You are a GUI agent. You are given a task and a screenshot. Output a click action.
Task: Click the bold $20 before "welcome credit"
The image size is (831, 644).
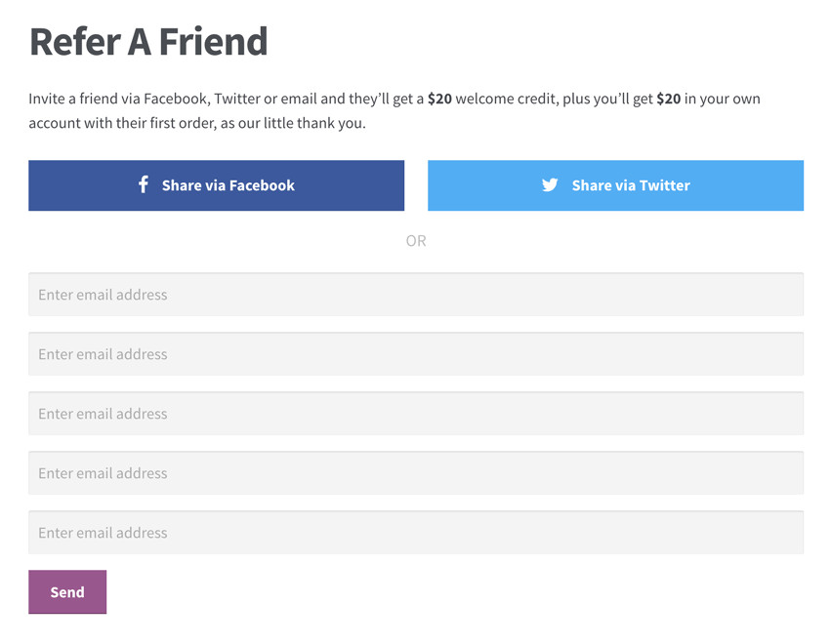point(439,99)
